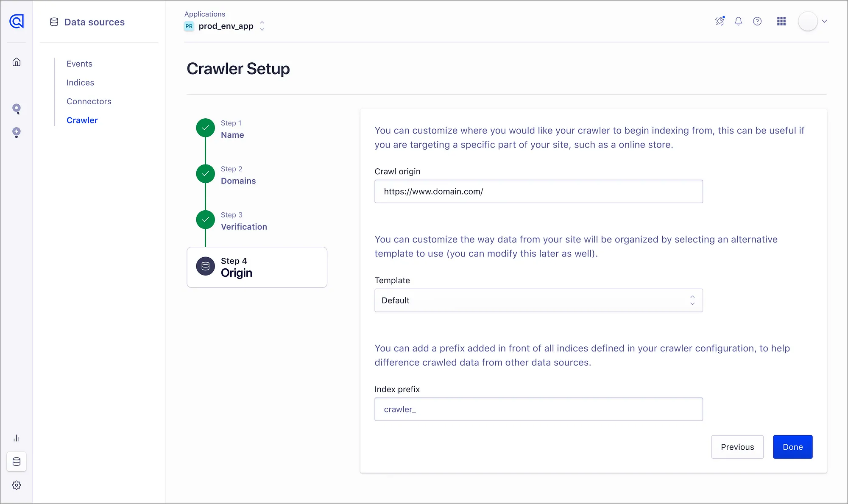848x504 pixels.
Task: Click the Index prefix input field
Action: [x=538, y=409]
